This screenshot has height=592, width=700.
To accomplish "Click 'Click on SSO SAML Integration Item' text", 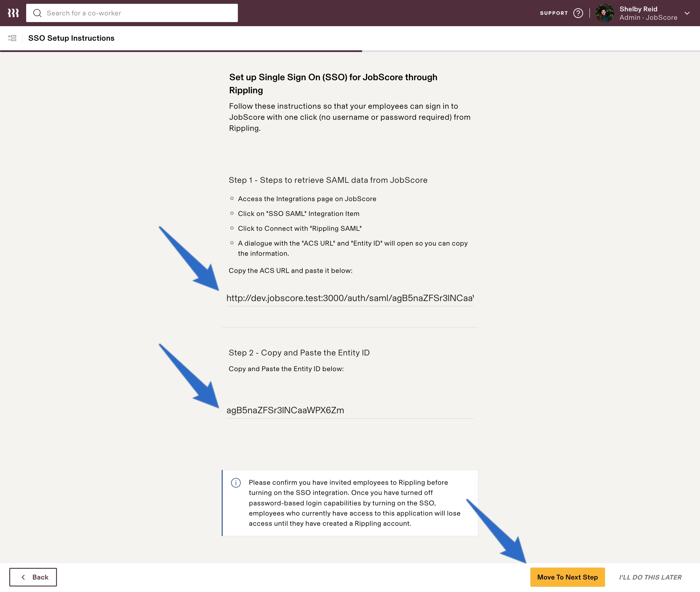I will 299,213.
